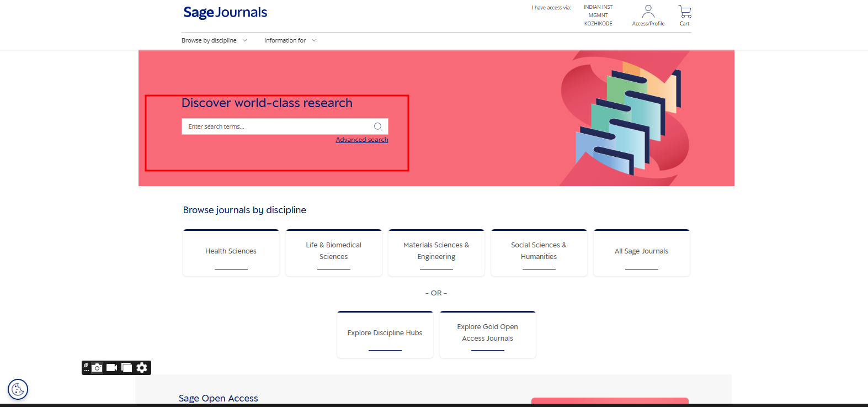Open the Advanced search link
This screenshot has height=407, width=868.
(361, 140)
